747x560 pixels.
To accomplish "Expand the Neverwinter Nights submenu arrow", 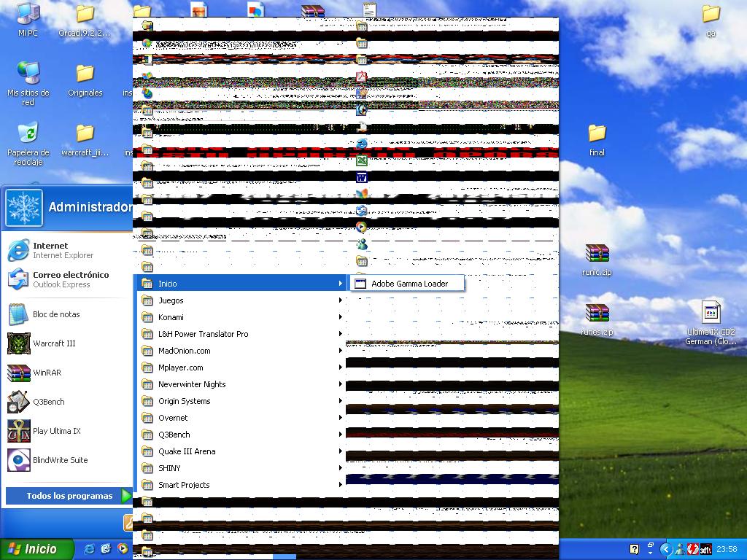I will click(x=340, y=384).
